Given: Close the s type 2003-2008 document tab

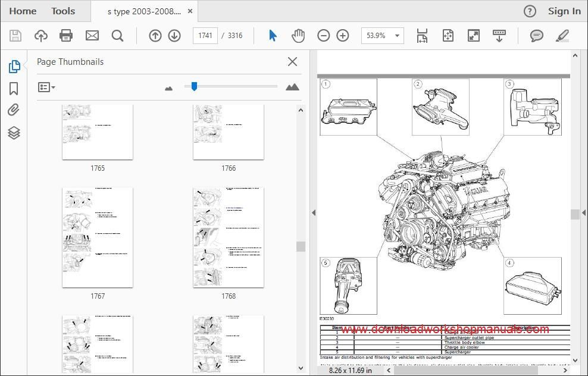Looking at the screenshot, I should [190, 11].
